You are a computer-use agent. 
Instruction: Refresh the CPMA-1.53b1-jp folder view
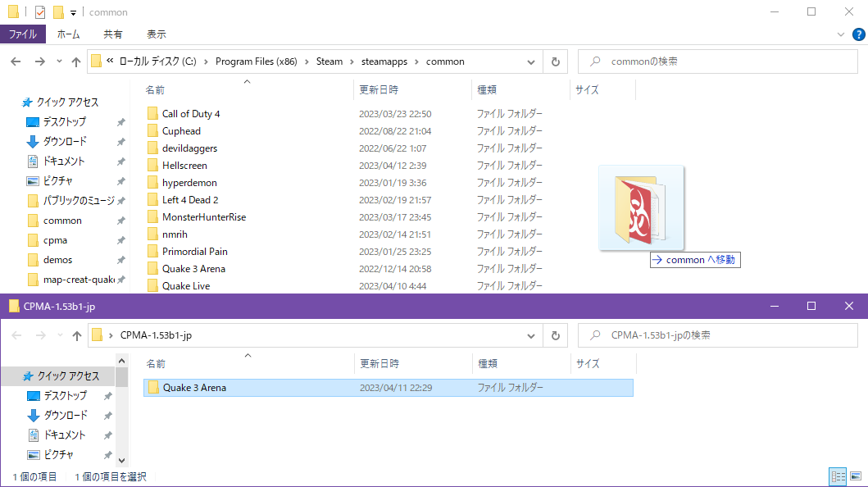pyautogui.click(x=555, y=336)
